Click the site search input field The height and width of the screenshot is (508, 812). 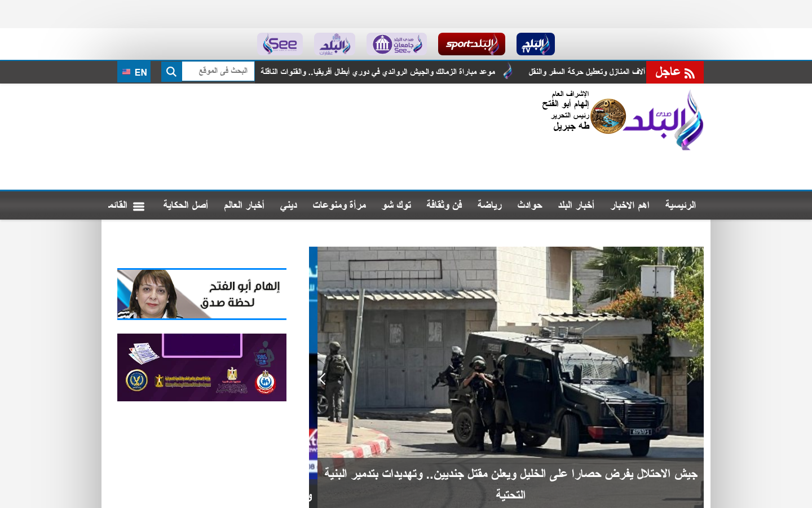click(x=218, y=71)
